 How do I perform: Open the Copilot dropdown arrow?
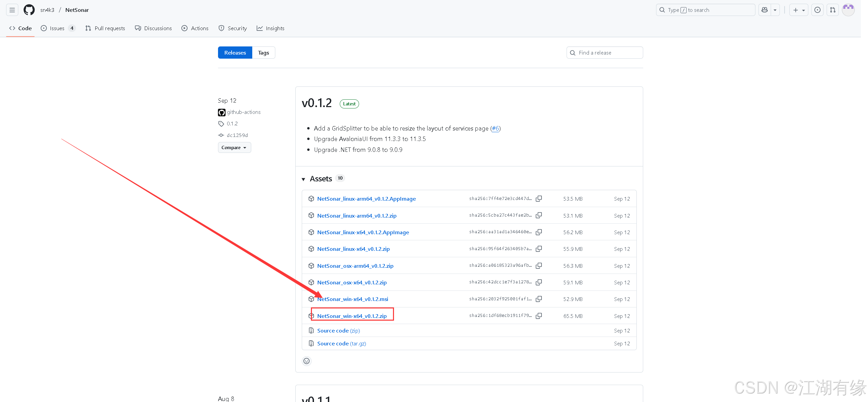(x=775, y=10)
